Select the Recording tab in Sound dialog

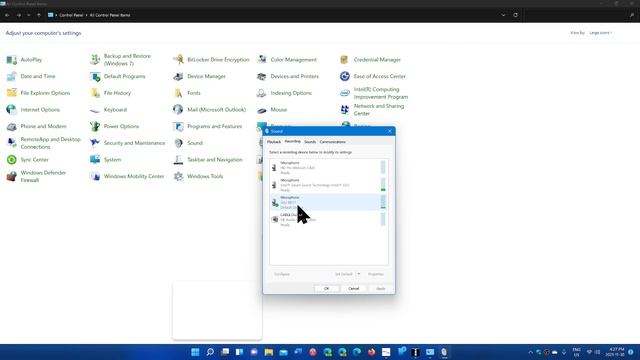pos(293,142)
